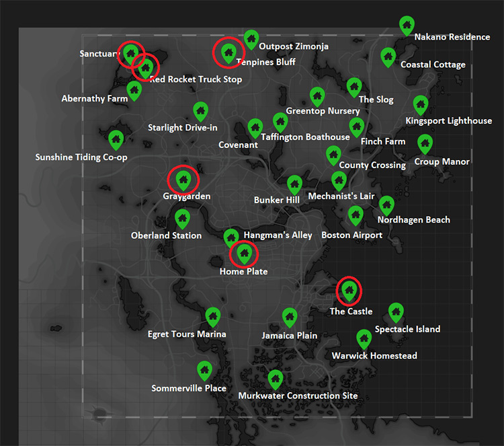This screenshot has width=504, height=446.
Task: Select the Bunker Hill pin
Action: pyautogui.click(x=294, y=185)
